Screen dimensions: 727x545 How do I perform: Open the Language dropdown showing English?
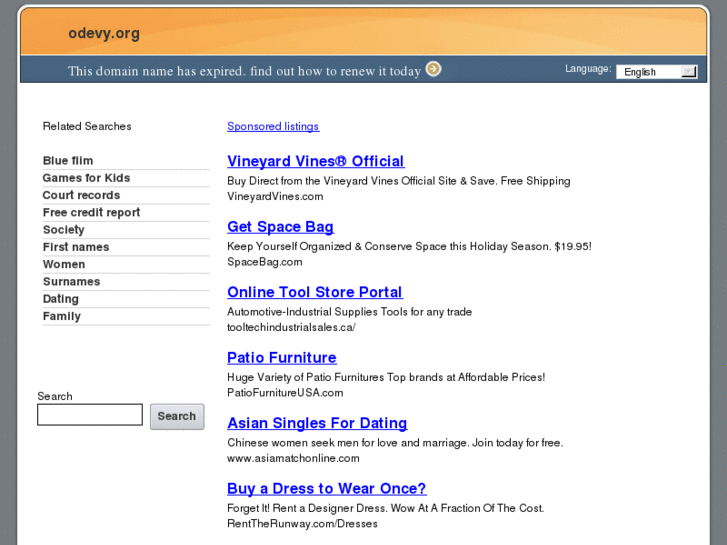pyautogui.click(x=657, y=71)
